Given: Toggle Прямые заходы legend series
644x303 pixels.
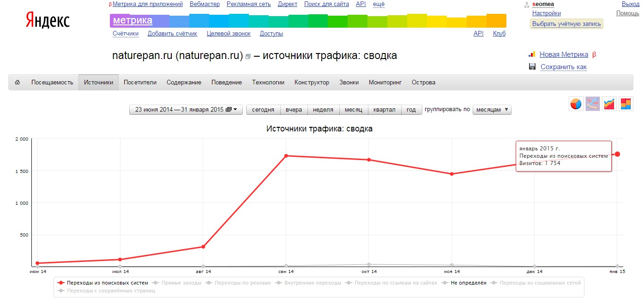Looking at the screenshot, I should click(x=177, y=283).
